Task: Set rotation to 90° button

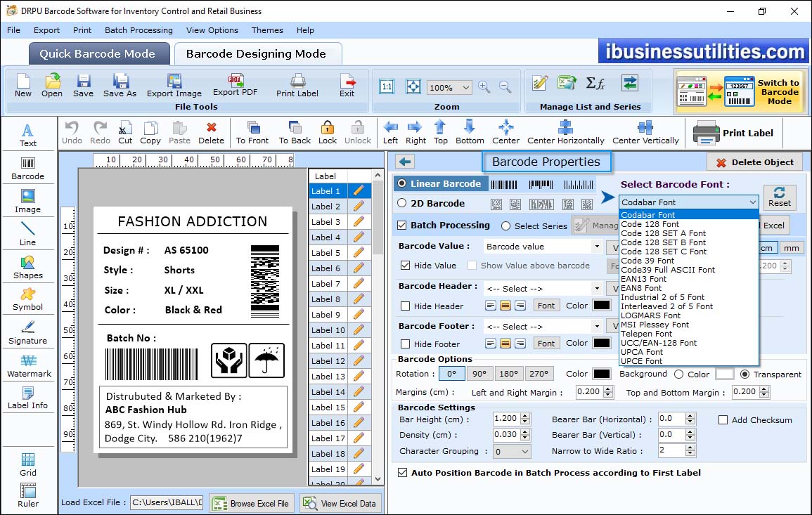Action: pyautogui.click(x=479, y=373)
